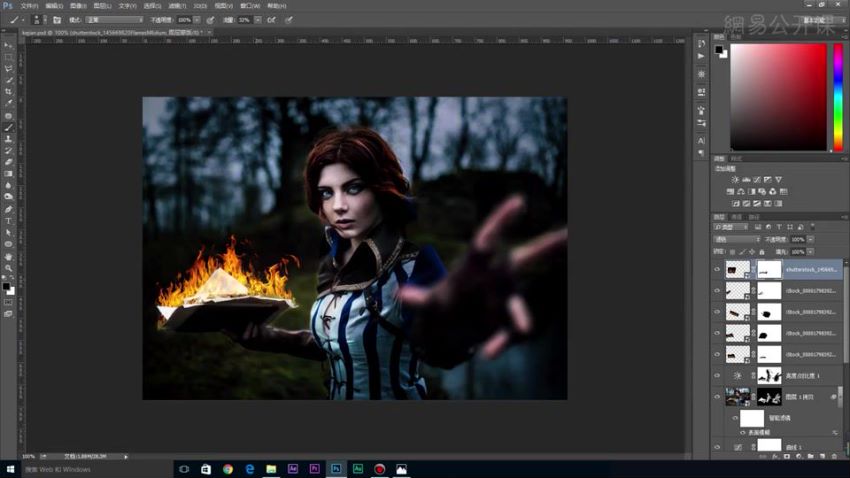Hide the fourth layer from top via eye
Viewport: 850px width, 478px height.
coord(717,333)
